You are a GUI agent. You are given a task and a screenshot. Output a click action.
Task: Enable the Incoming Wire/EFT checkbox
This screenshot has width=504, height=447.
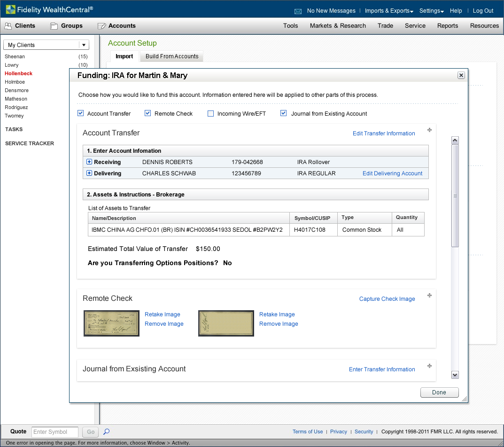pos(211,113)
